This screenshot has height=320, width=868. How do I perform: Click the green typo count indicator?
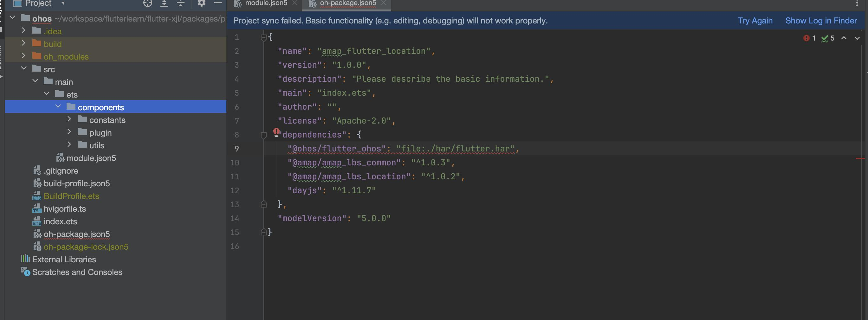pyautogui.click(x=827, y=38)
